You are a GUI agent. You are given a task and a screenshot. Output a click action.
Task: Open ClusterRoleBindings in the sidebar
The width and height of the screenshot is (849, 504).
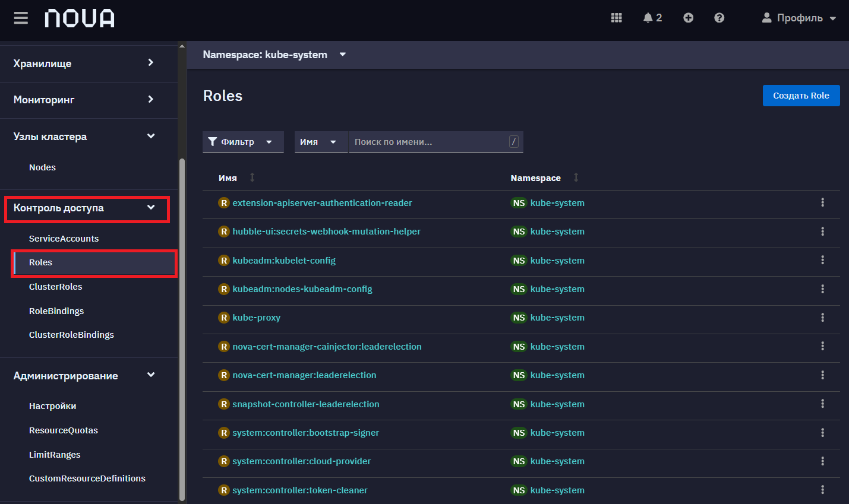(71, 335)
